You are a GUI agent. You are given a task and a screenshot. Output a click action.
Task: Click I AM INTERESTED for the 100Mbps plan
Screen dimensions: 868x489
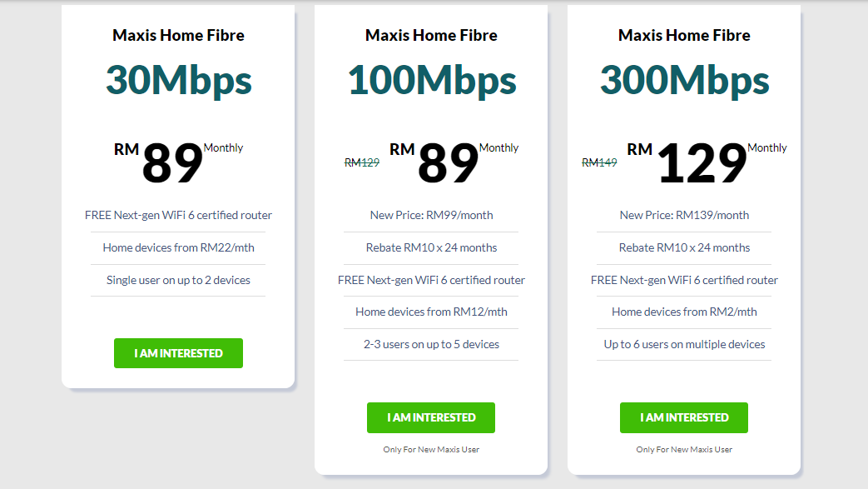click(431, 417)
